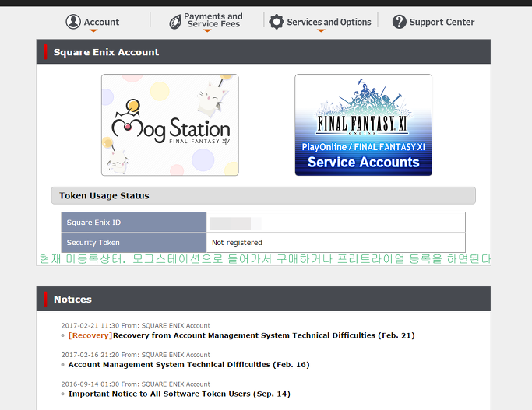The height and width of the screenshot is (410, 532).
Task: Click the 2017-02-21 11:30 notice timestamp
Action: tap(90, 326)
